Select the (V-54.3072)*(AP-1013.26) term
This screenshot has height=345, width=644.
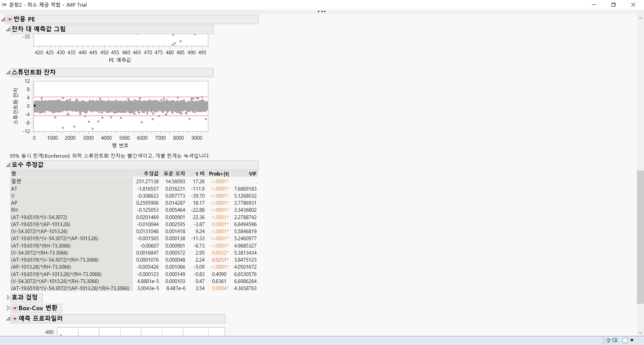(39, 231)
